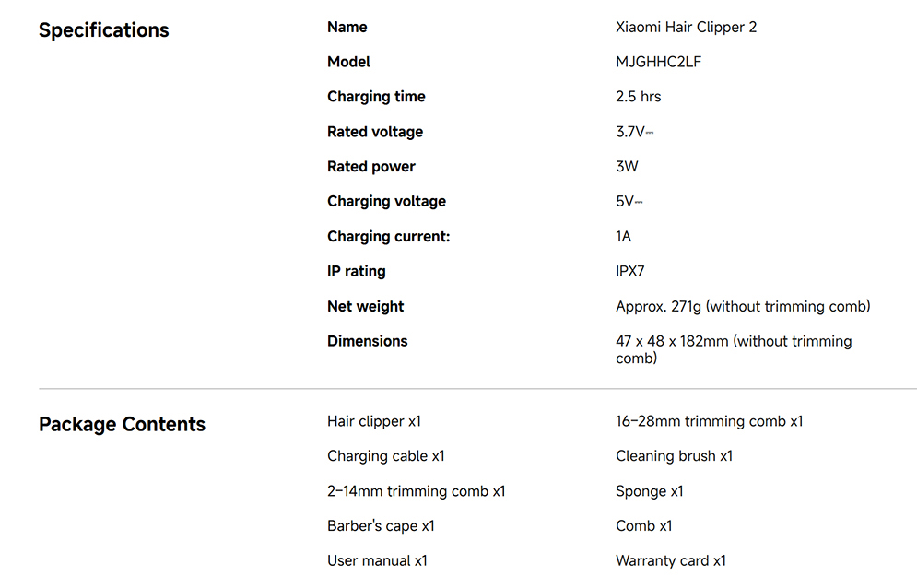
Task: Click the Specifications section heading
Action: pos(103,30)
